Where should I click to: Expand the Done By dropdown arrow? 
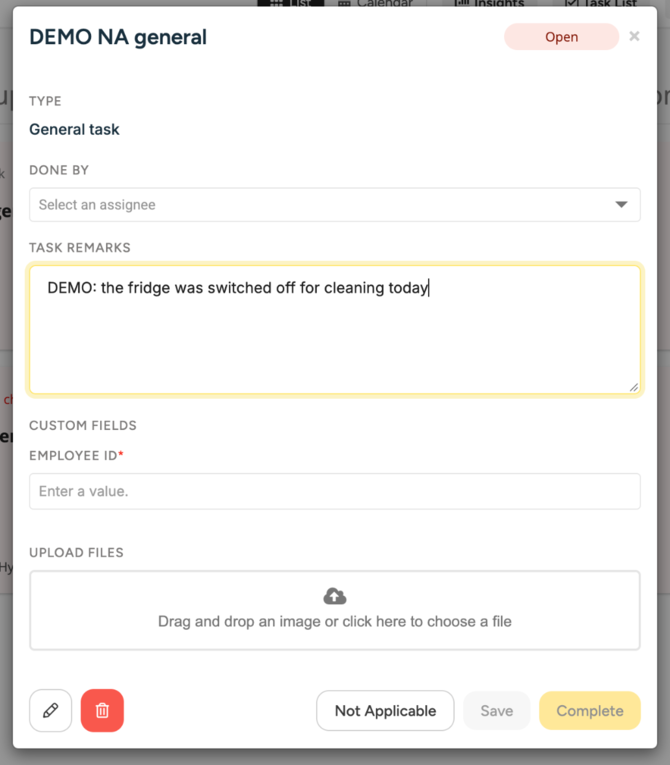[621, 204]
